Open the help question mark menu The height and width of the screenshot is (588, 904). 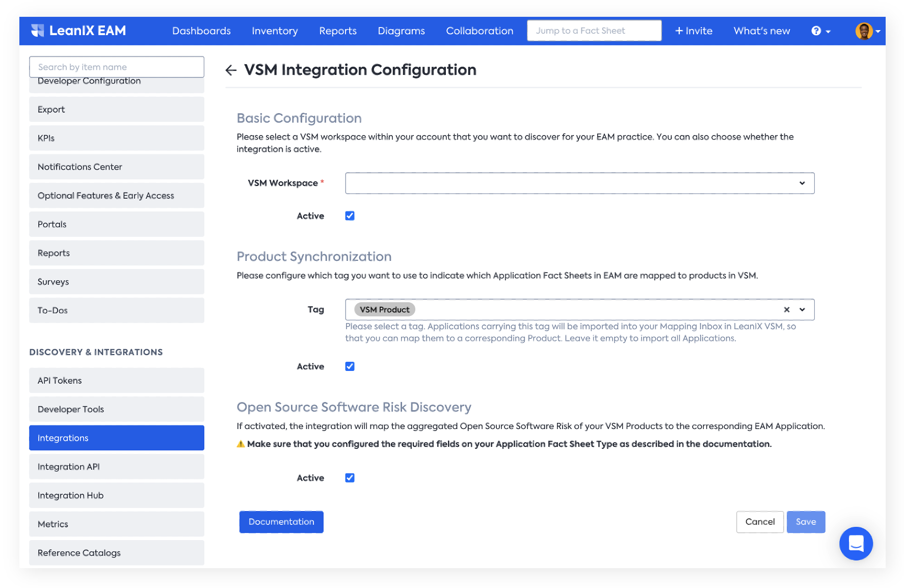(820, 31)
